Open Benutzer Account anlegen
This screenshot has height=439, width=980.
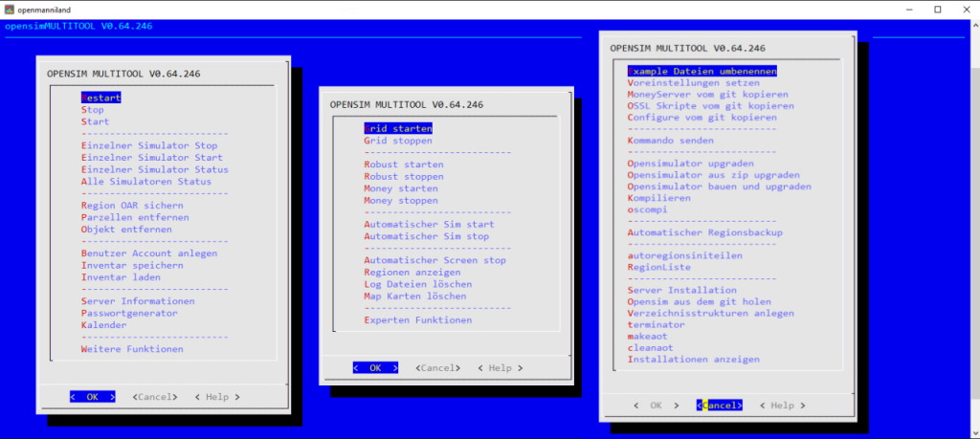click(x=149, y=253)
